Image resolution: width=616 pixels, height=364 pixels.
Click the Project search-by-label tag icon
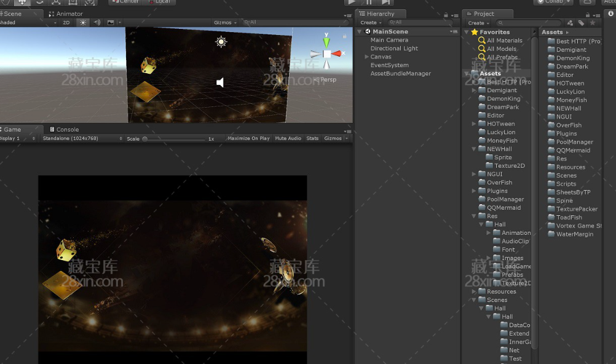(x=582, y=23)
